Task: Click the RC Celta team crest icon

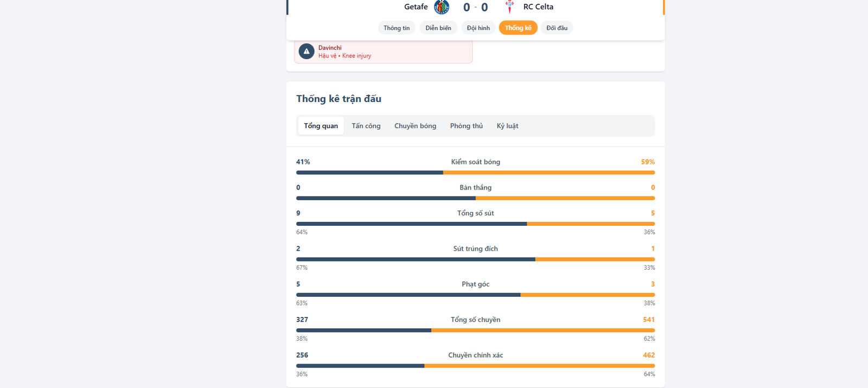Action: click(x=509, y=7)
